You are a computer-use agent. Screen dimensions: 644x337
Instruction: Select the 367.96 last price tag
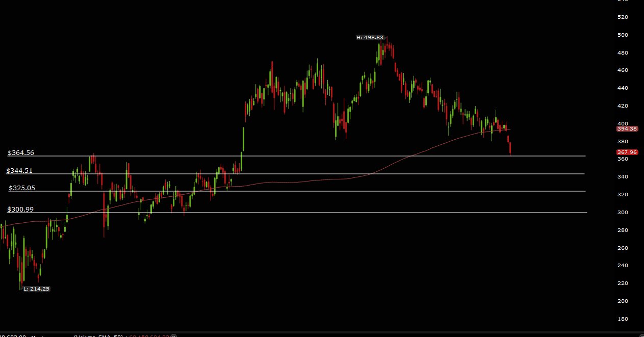pyautogui.click(x=627, y=152)
